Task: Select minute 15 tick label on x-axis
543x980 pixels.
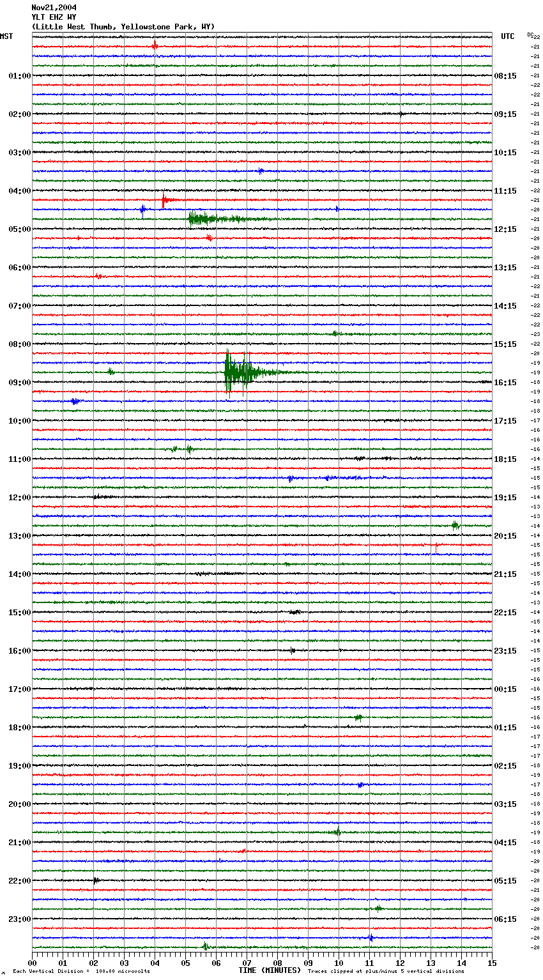Action: click(492, 962)
